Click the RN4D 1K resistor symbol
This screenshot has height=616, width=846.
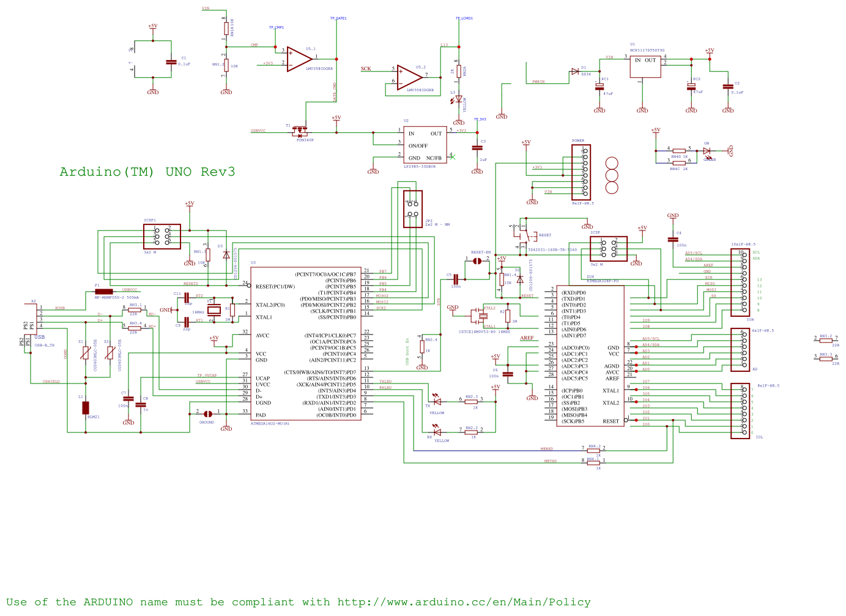679,150
